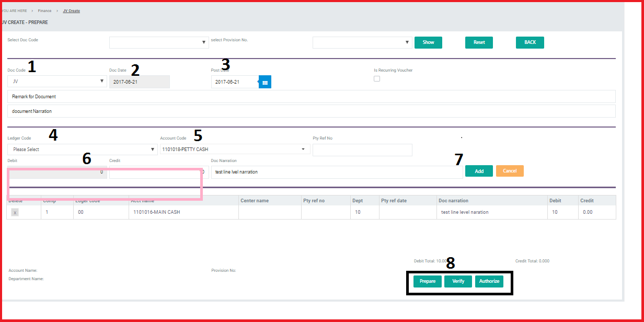644x322 pixels.
Task: Expand the Ledger Code Please Select dropdown
Action: click(x=82, y=149)
